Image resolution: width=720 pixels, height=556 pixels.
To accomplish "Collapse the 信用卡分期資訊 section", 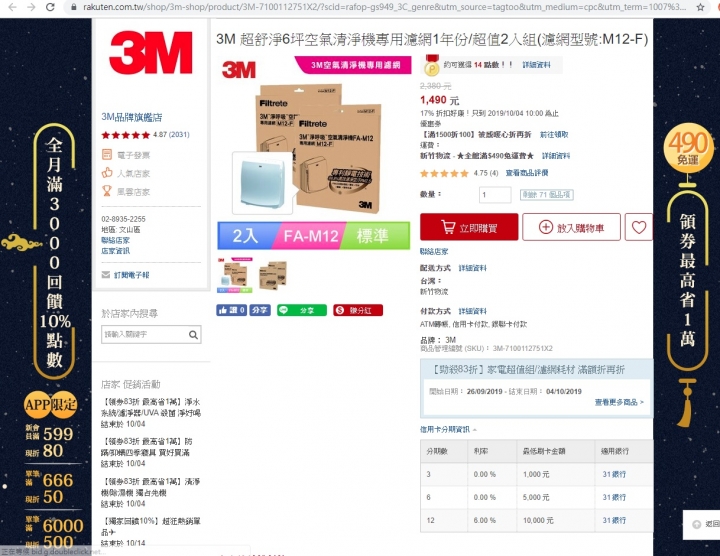I will click(x=448, y=430).
